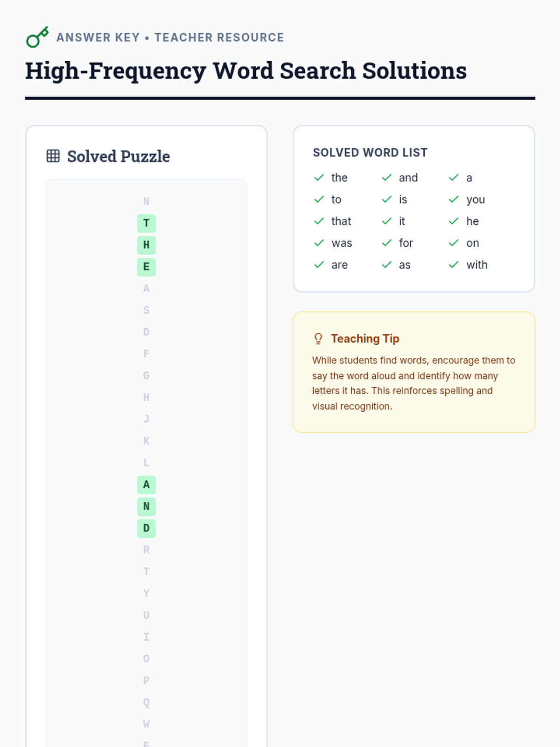Select the word 'are' in the list
Viewport: 560px width, 747px height.
point(339,265)
